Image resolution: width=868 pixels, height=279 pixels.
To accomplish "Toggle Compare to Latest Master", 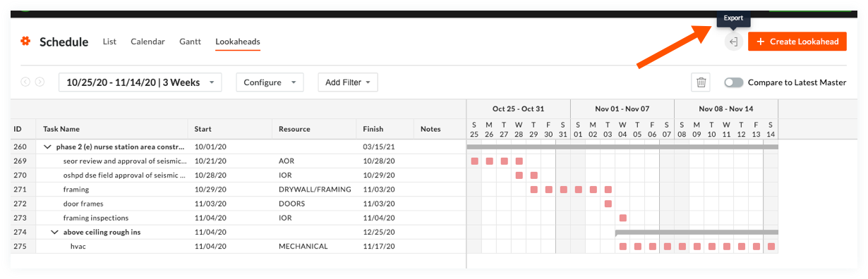I will [x=734, y=82].
